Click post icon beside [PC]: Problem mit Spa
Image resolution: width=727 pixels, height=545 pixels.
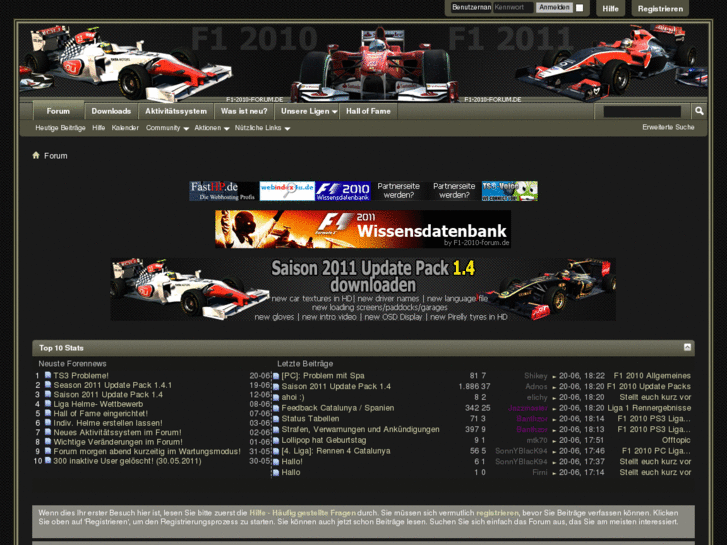tap(276, 376)
